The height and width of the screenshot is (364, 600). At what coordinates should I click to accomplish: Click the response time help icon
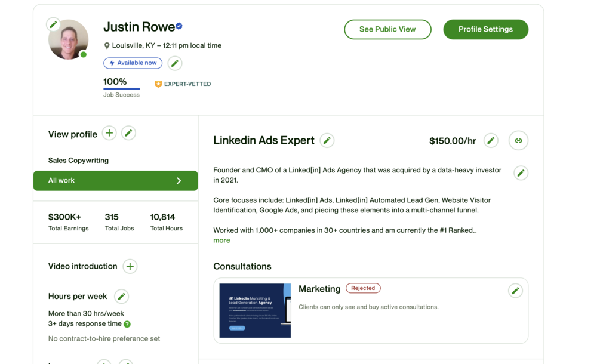(x=127, y=324)
